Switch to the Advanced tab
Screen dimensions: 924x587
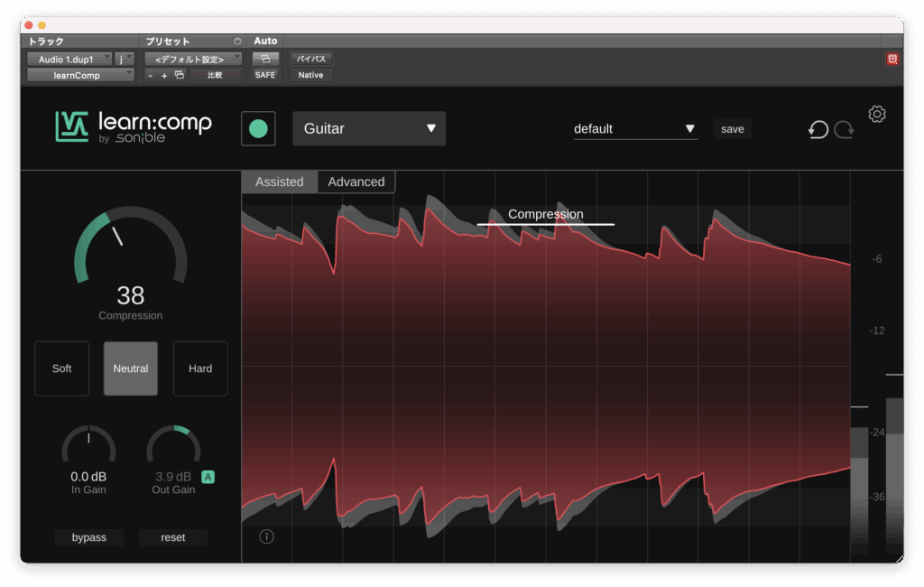(x=356, y=182)
